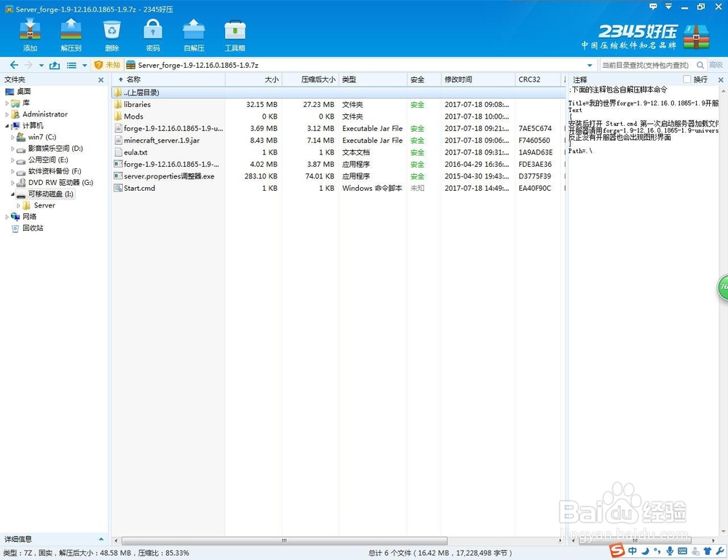Click the Sogou microphone voice input icon
The height and width of the screenshot is (560, 728).
[x=670, y=551]
